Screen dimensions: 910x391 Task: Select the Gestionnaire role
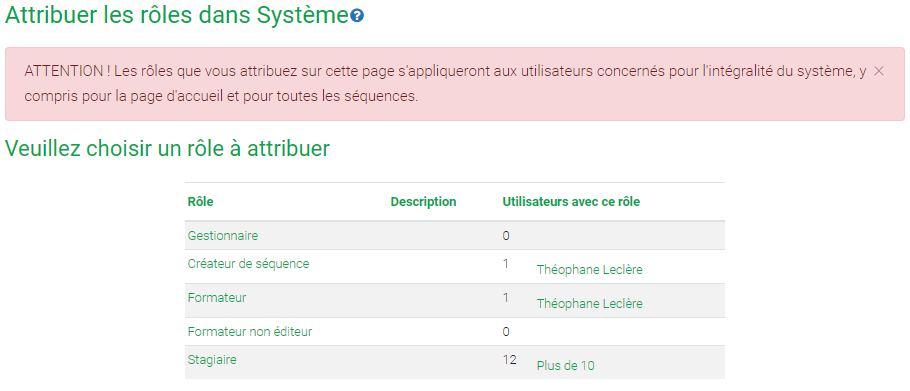pyautogui.click(x=223, y=236)
